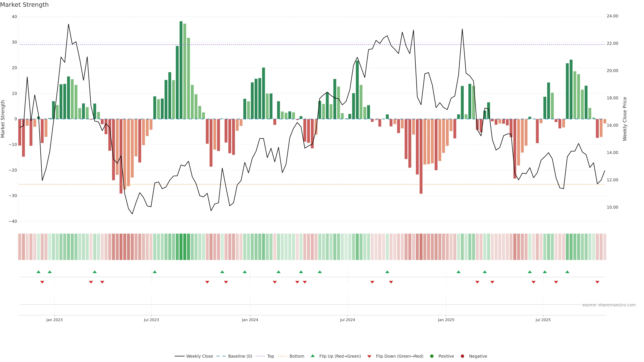
Task: Click the Weekly Close Price axis title
Action: [x=625, y=119]
